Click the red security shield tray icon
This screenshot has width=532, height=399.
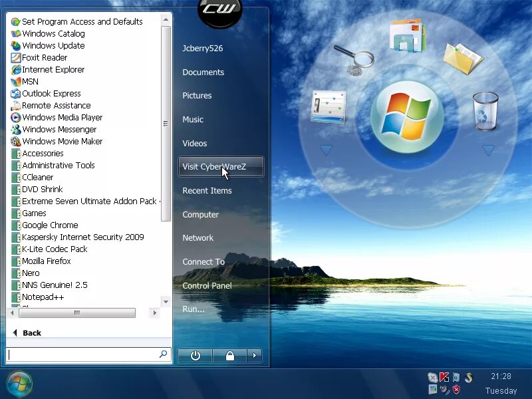[x=457, y=390]
